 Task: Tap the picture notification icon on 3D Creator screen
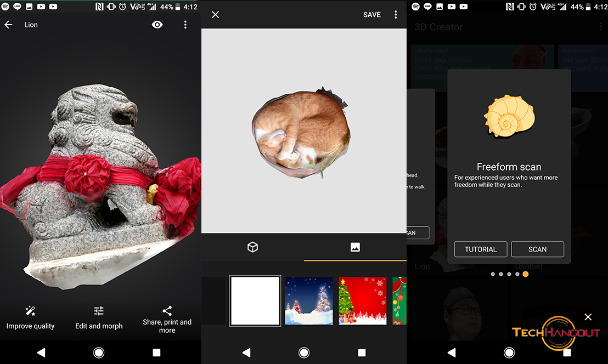440,7
